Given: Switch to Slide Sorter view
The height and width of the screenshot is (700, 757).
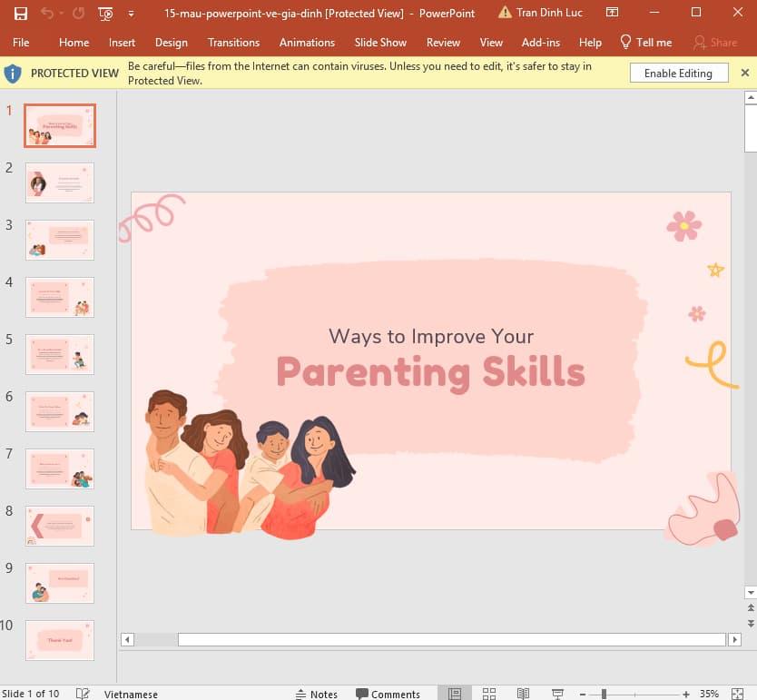Looking at the screenshot, I should coord(488,694).
